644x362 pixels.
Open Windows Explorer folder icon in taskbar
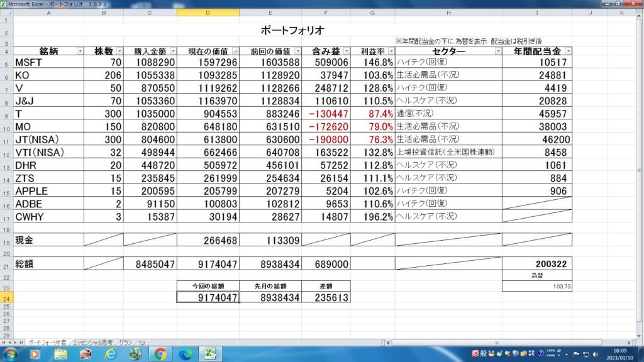tap(60, 354)
